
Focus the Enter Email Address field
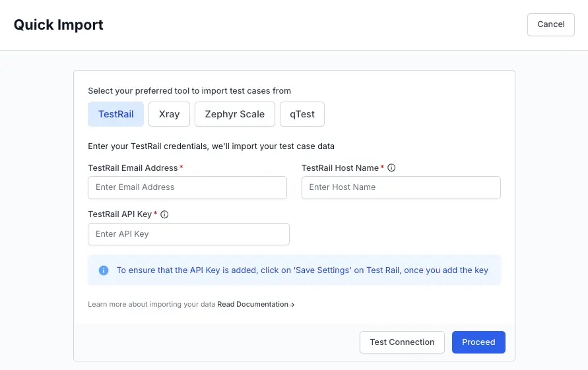pos(187,187)
